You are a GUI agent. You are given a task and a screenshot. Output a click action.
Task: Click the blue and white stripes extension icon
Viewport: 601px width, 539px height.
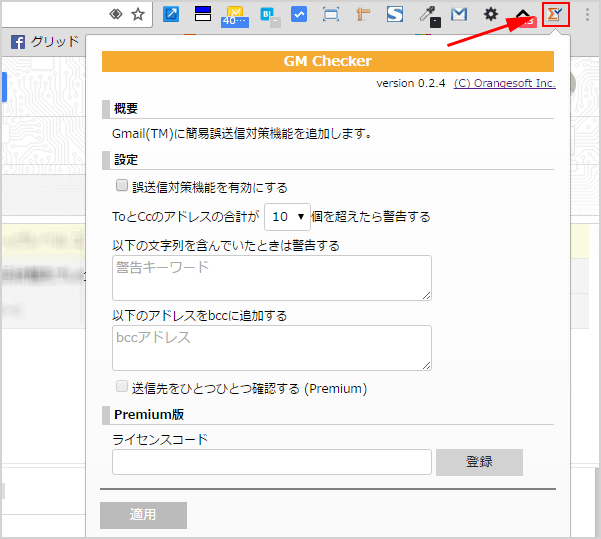coord(203,14)
